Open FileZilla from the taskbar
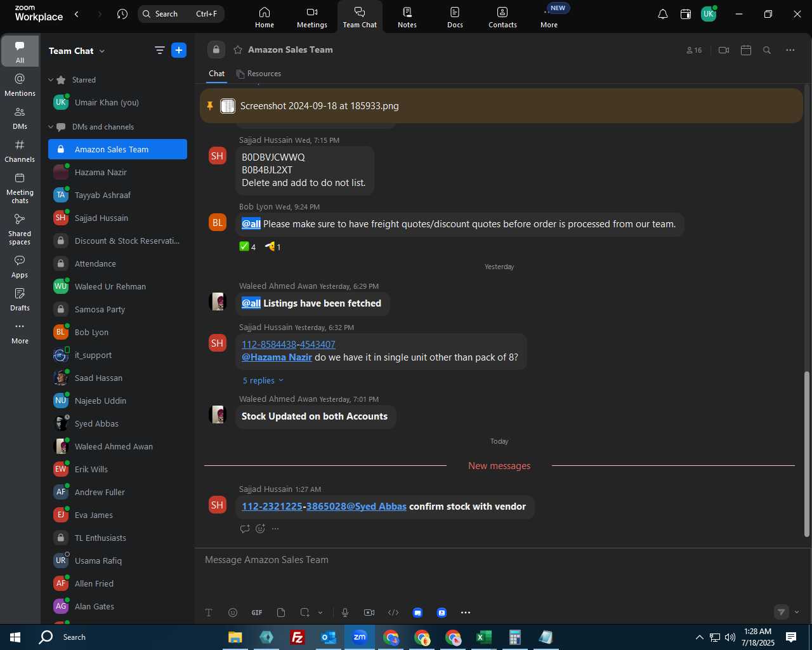This screenshot has height=650, width=812. [x=297, y=637]
